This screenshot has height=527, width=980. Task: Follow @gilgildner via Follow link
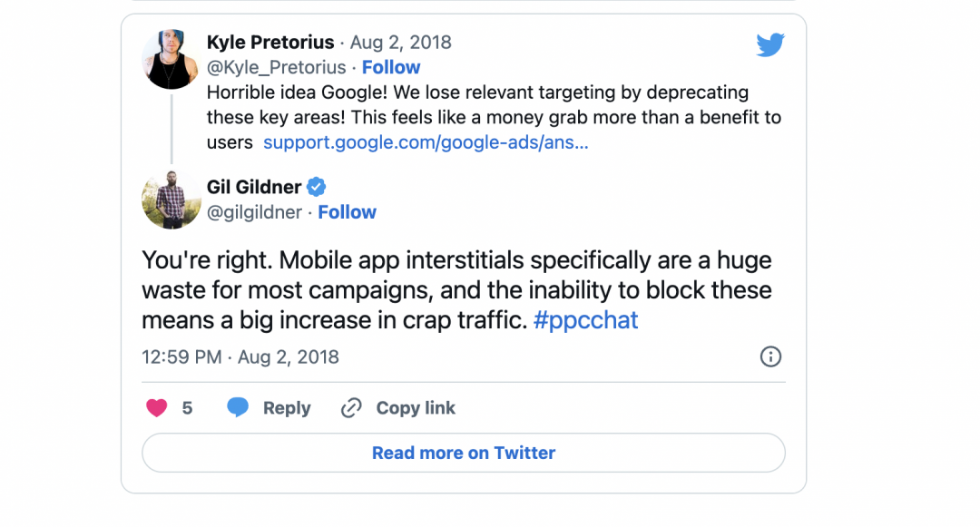click(347, 212)
